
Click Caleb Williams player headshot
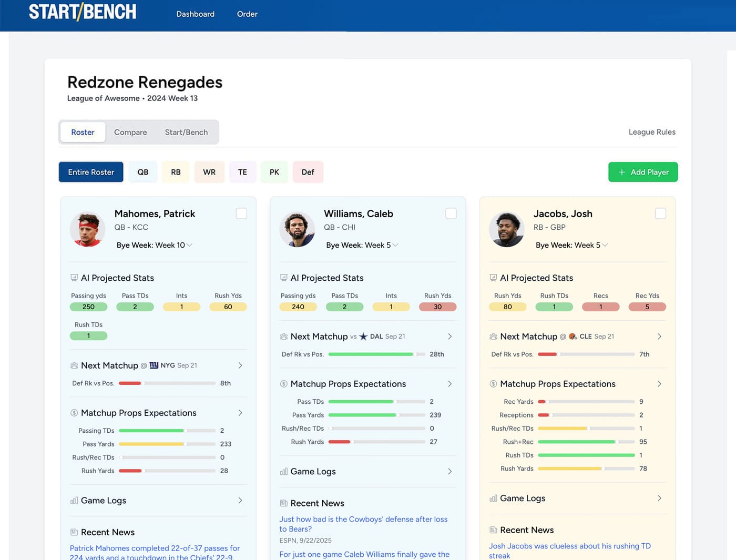click(297, 229)
